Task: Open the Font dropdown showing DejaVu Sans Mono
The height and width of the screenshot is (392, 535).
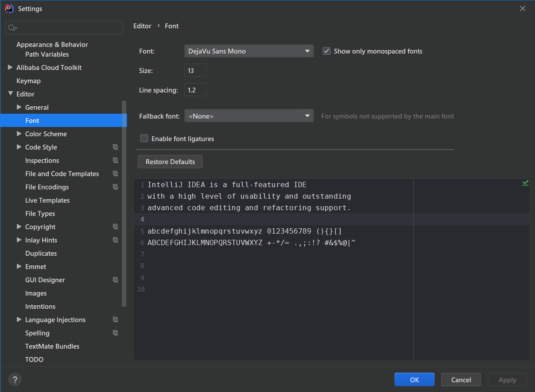Action: click(249, 51)
